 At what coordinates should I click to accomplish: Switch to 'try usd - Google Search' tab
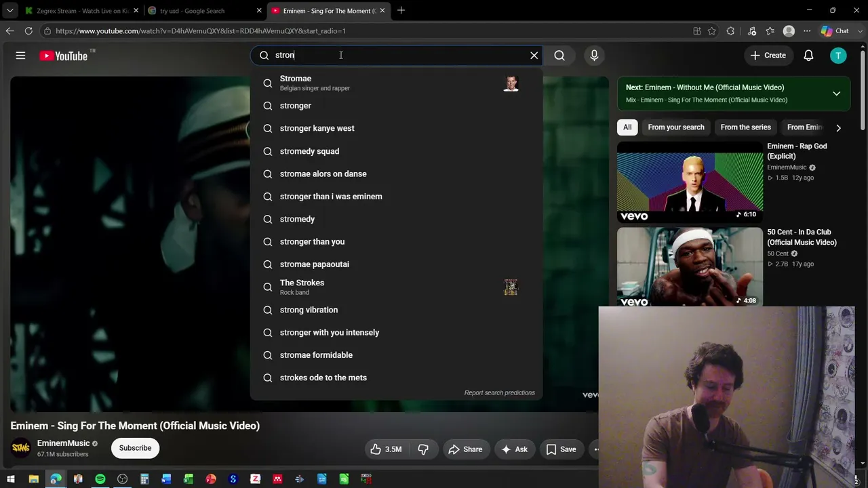204,11
